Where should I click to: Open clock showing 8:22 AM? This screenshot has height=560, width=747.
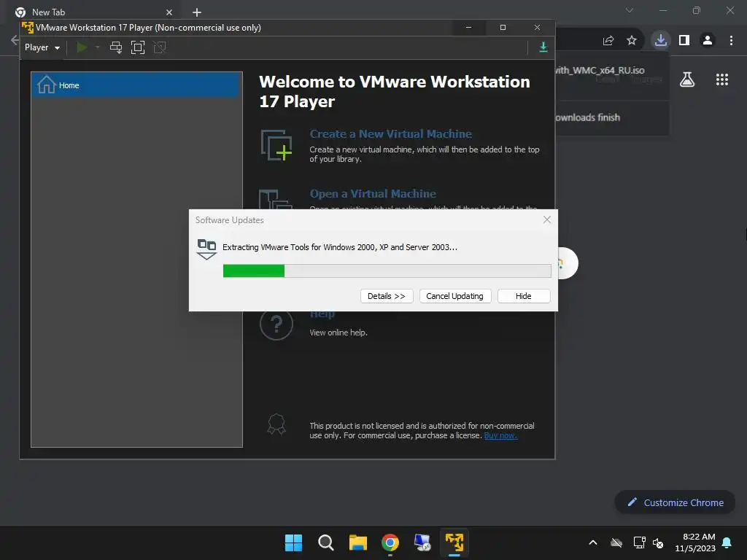point(695,542)
